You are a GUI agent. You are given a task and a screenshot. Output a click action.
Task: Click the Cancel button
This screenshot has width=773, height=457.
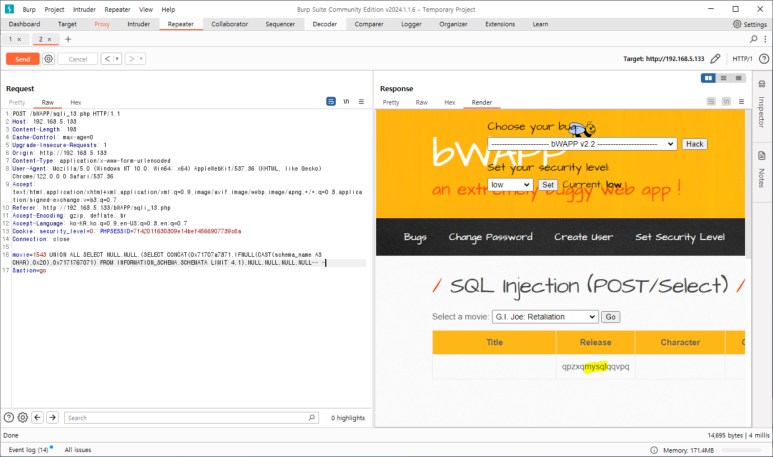click(x=77, y=59)
